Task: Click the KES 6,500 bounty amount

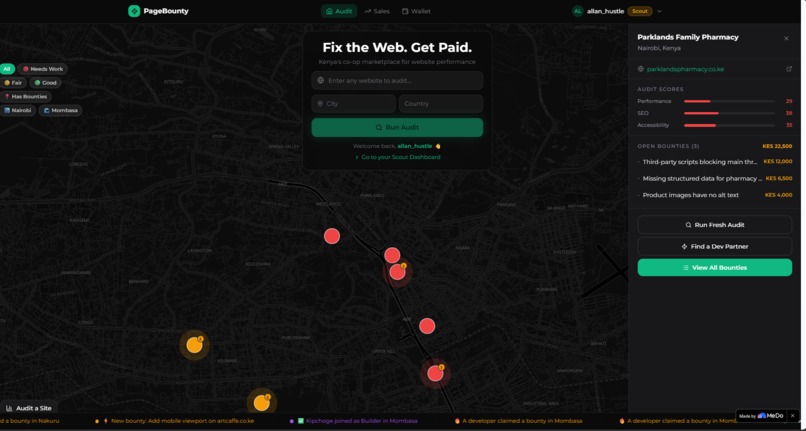Action: [779, 178]
